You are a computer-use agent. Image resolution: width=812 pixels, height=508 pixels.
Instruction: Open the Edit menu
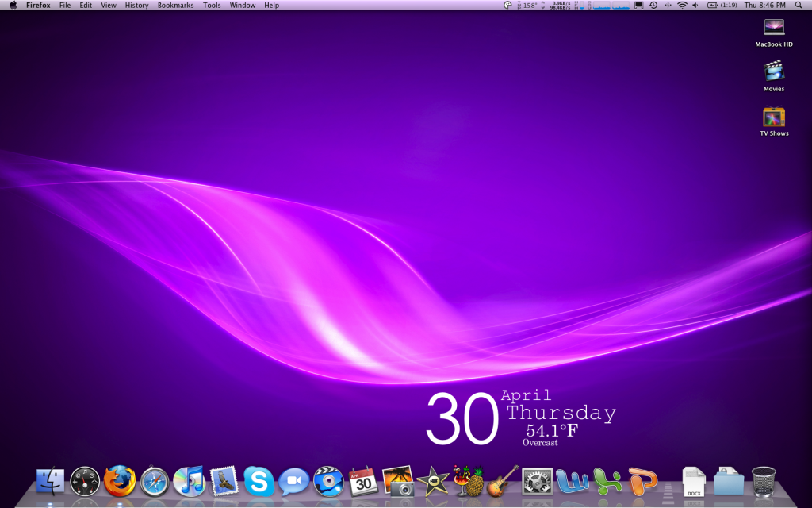pos(86,6)
